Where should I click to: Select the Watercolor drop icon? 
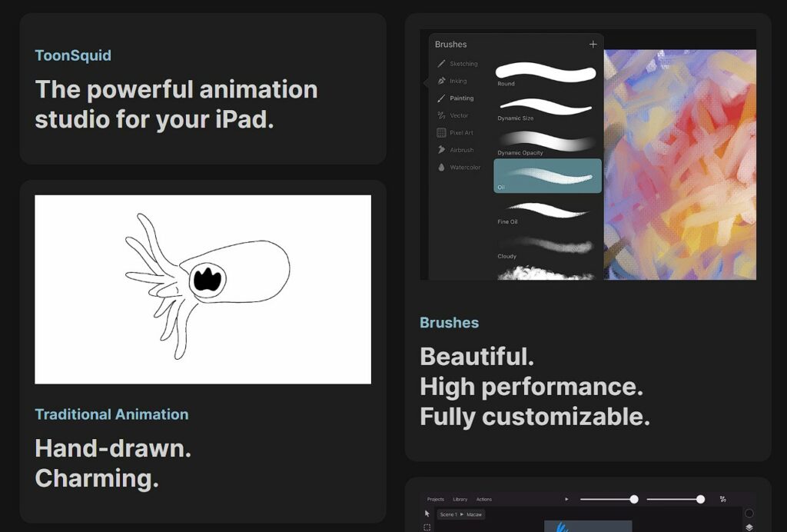(441, 167)
